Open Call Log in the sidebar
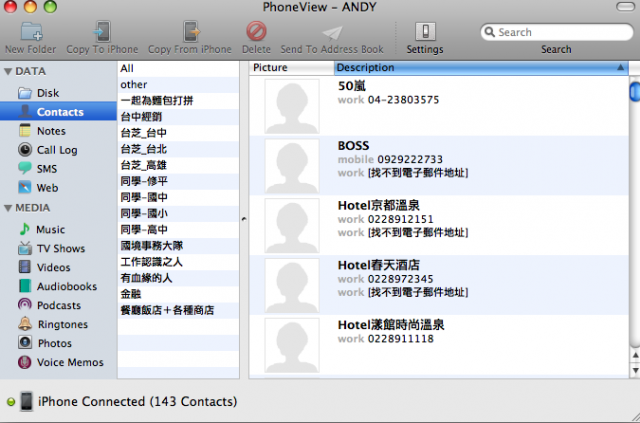 [58, 150]
